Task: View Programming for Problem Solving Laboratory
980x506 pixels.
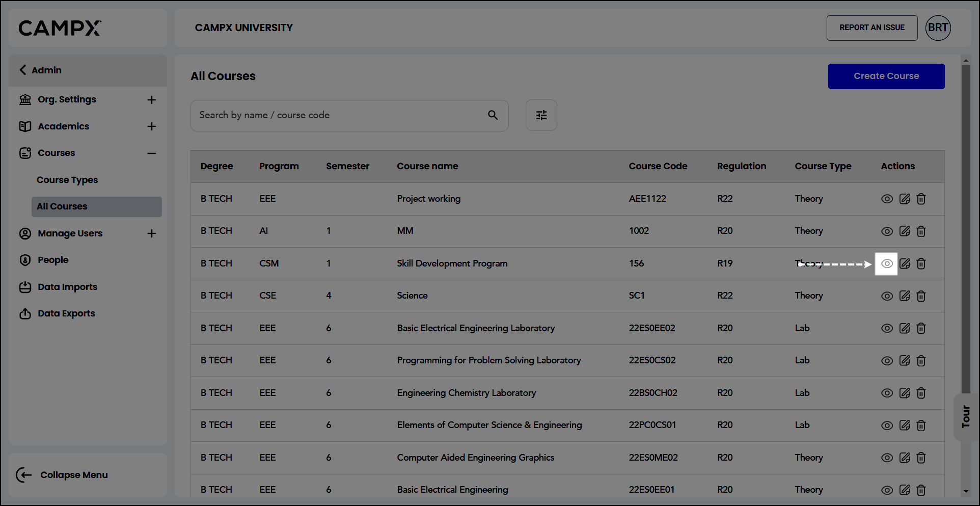Action: (x=887, y=361)
